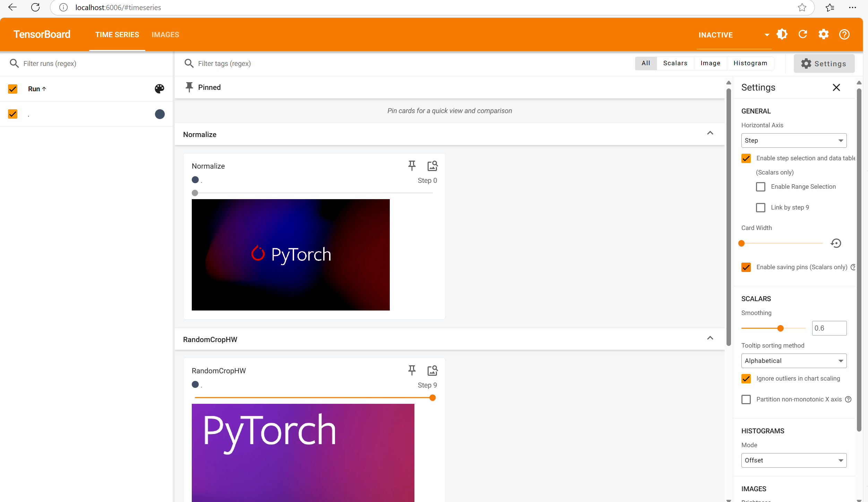Check the Link by step 9 option
Viewport: 868px width, 502px height.
click(760, 207)
